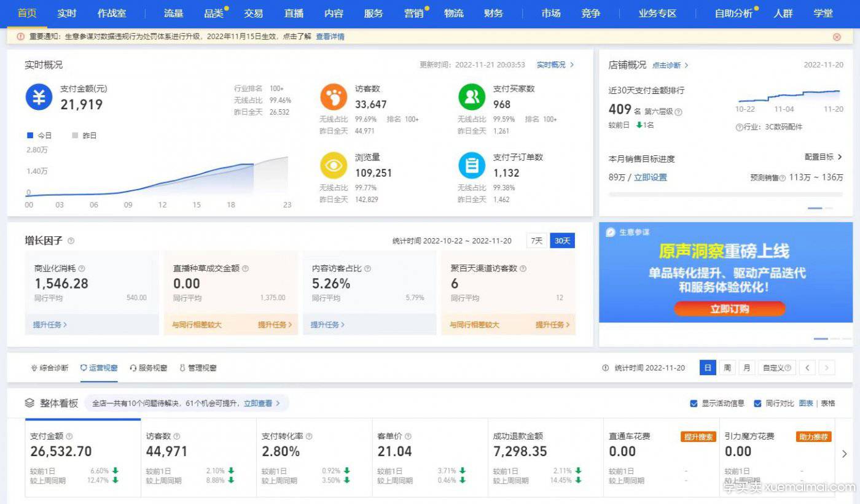Toggle the 显示活动信息 checkbox
This screenshot has width=860, height=504.
point(694,403)
